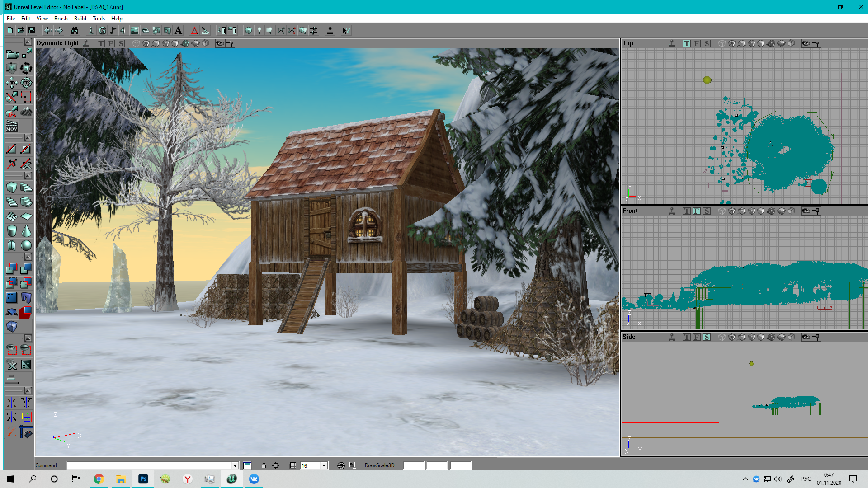Click the first DrawScale3D input field
868x488 pixels.
(414, 465)
